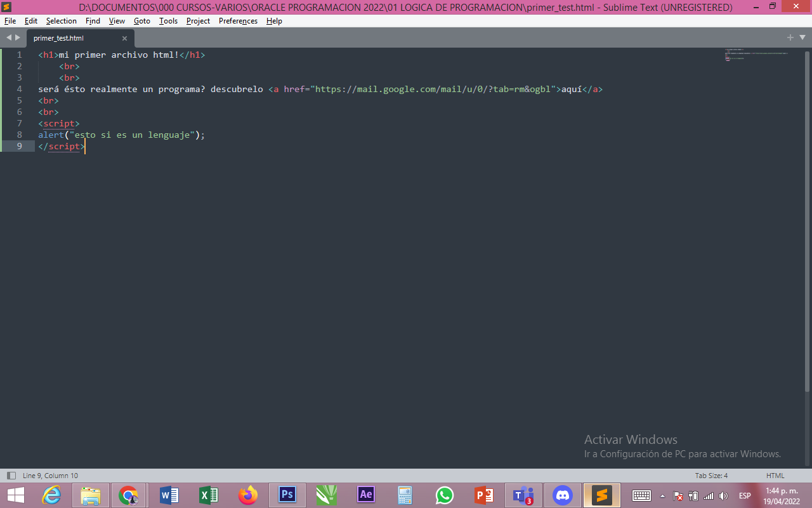The height and width of the screenshot is (508, 812).
Task: Open the Selection menu
Action: [62, 21]
